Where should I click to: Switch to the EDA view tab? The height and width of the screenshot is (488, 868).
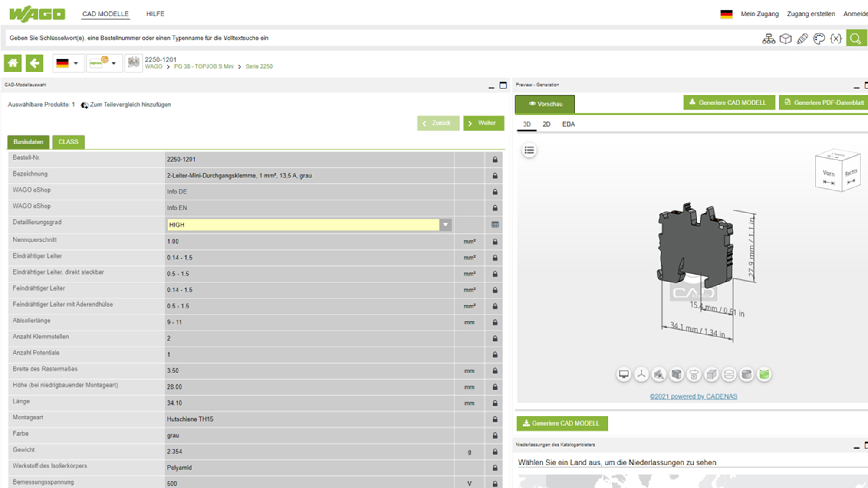point(569,124)
